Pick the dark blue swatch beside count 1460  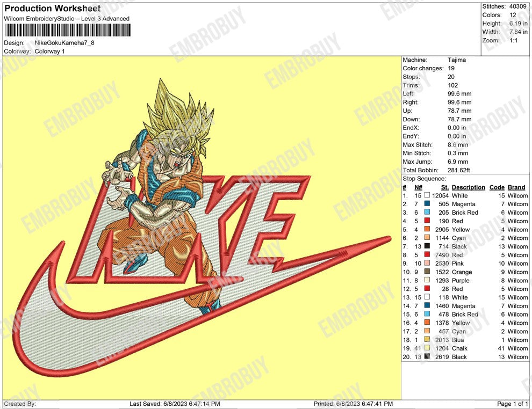(x=427, y=305)
